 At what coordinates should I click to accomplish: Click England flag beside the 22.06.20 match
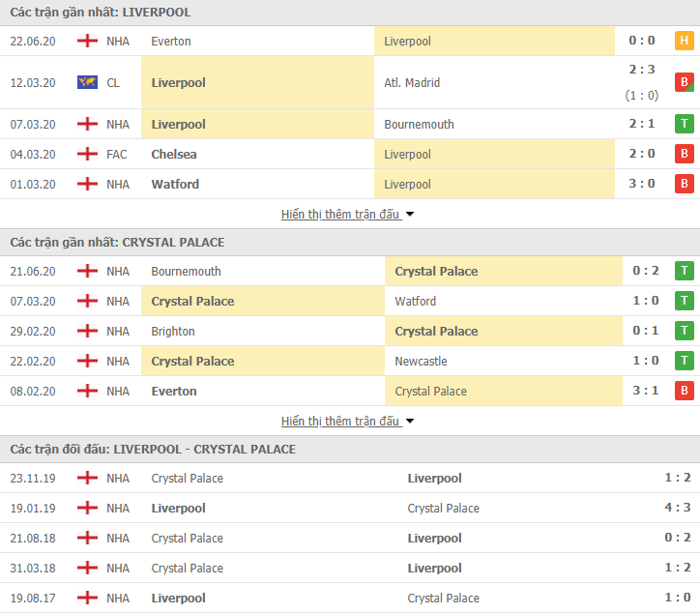(88, 41)
